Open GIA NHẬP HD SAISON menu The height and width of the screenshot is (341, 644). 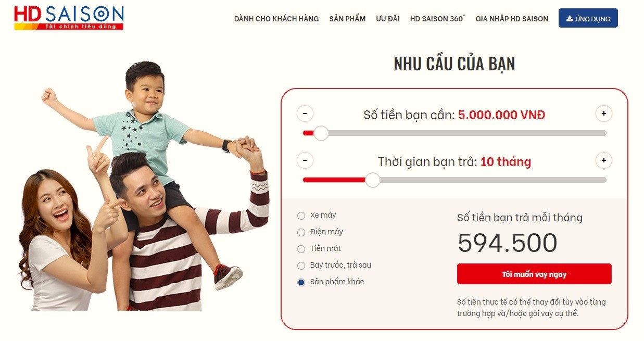(512, 19)
